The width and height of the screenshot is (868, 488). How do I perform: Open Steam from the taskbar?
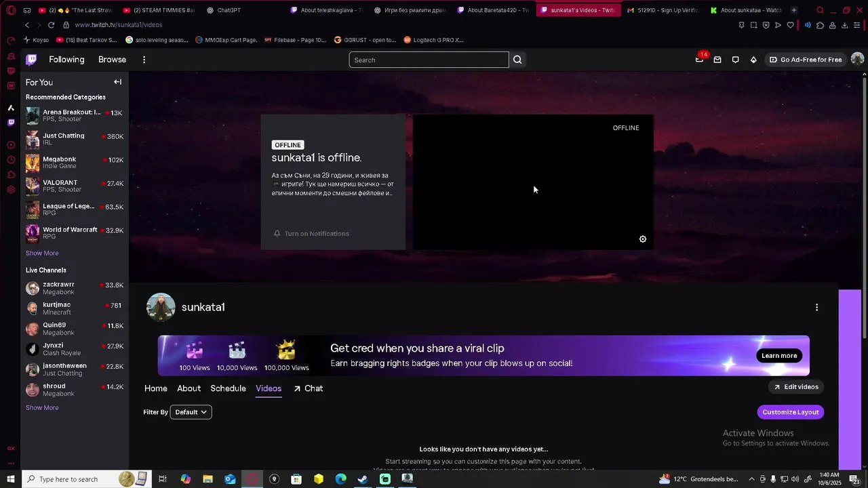363,479
